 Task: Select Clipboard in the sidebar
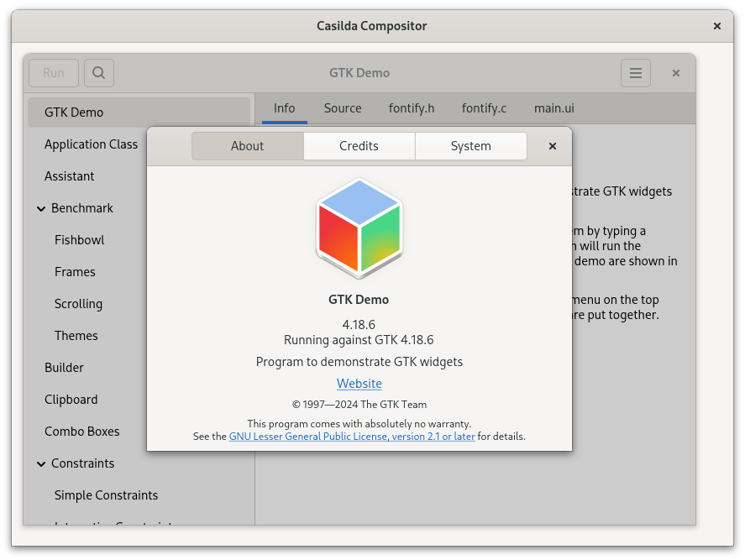point(71,400)
